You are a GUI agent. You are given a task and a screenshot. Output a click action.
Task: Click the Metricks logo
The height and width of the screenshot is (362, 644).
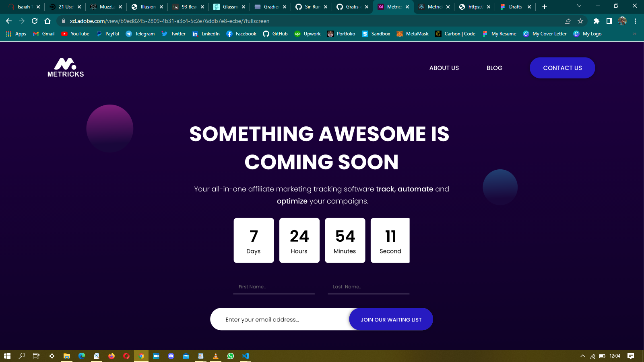[66, 68]
